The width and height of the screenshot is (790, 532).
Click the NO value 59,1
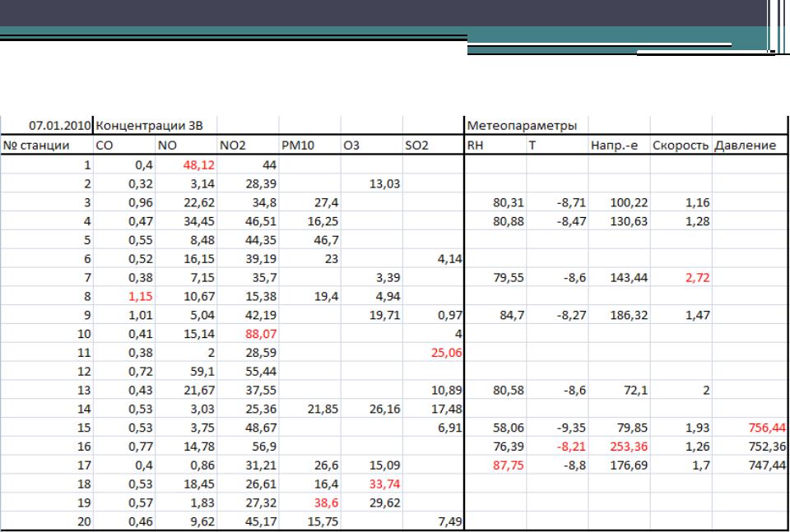(x=202, y=372)
